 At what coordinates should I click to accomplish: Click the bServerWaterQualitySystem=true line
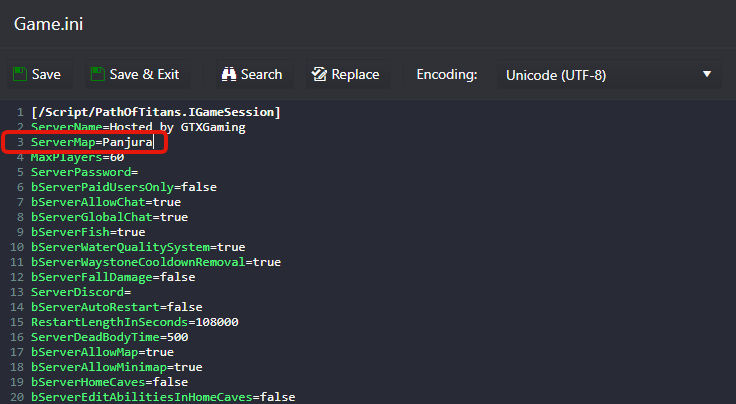tap(138, 247)
